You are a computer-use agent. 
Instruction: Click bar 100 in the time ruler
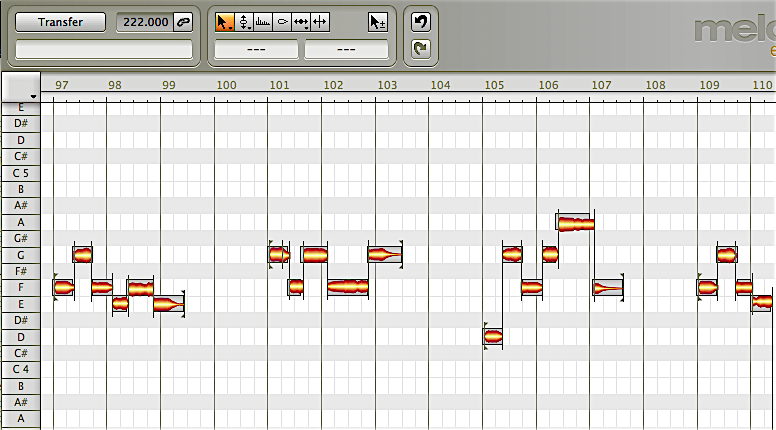(x=226, y=85)
